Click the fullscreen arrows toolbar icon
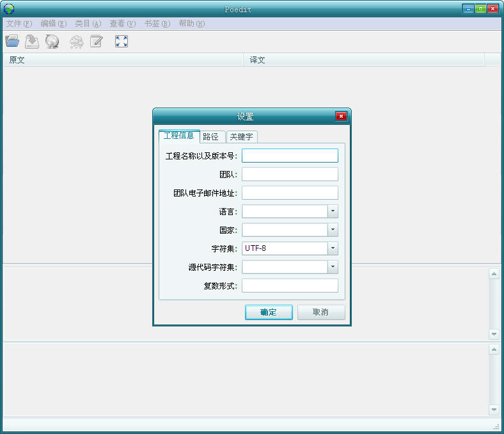The width and height of the screenshot is (504, 434). pyautogui.click(x=122, y=41)
